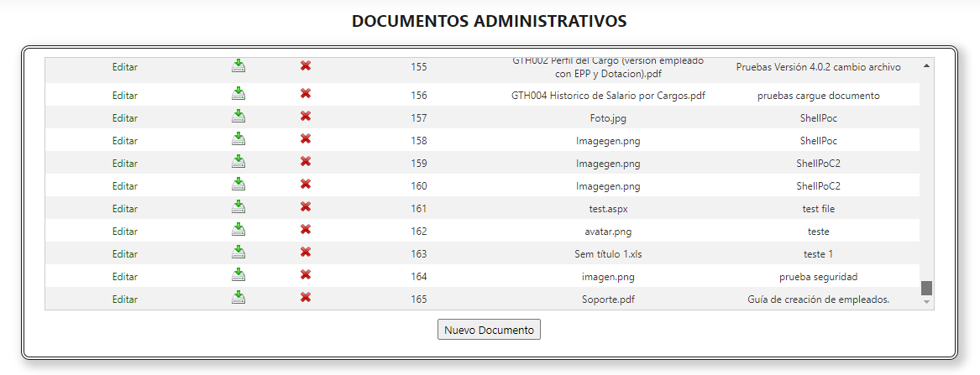Click file name 'Sem título 1.xls'
Screen dimensions: 980x375
pos(608,254)
